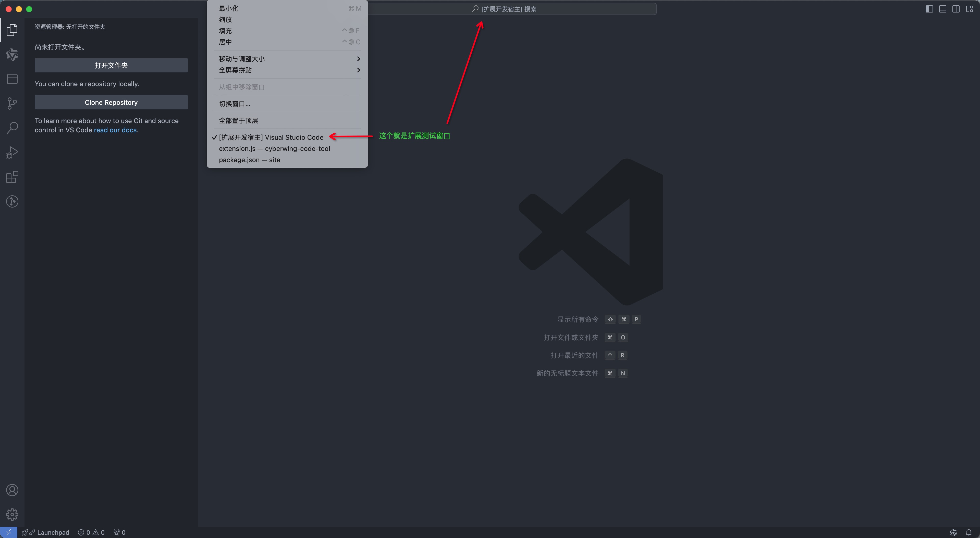Toggle secondary sidebar layout button

tap(956, 9)
